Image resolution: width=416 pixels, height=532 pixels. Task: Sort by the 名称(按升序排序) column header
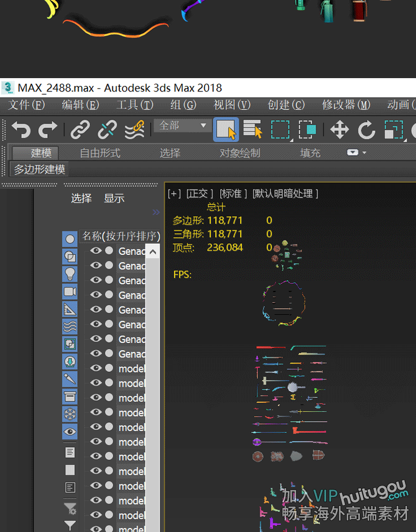click(x=120, y=236)
